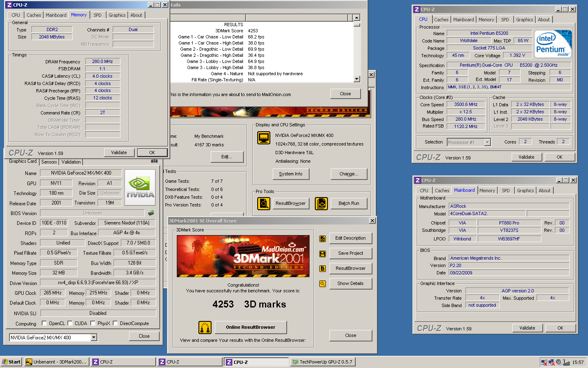Switch to Unbenannt - 3DMark2001 taskbar item

(x=56, y=362)
